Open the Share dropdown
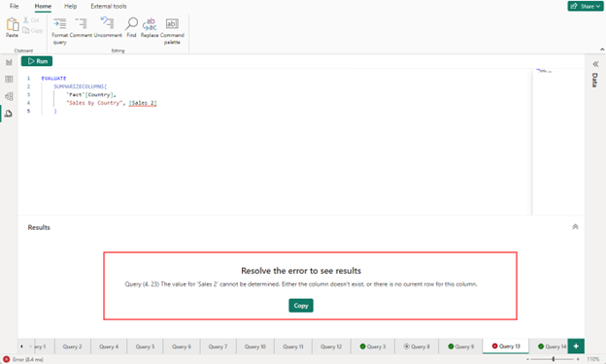The image size is (606, 364). (x=585, y=6)
